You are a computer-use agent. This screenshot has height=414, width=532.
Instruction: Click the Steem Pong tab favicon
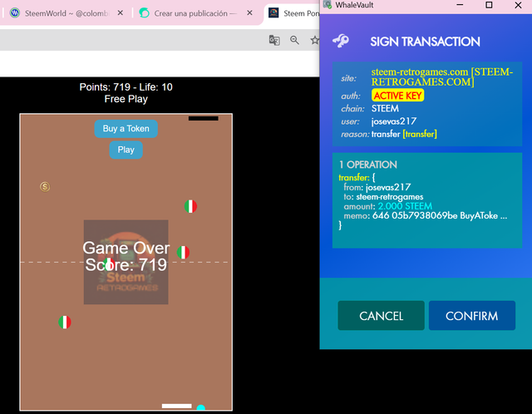point(273,13)
